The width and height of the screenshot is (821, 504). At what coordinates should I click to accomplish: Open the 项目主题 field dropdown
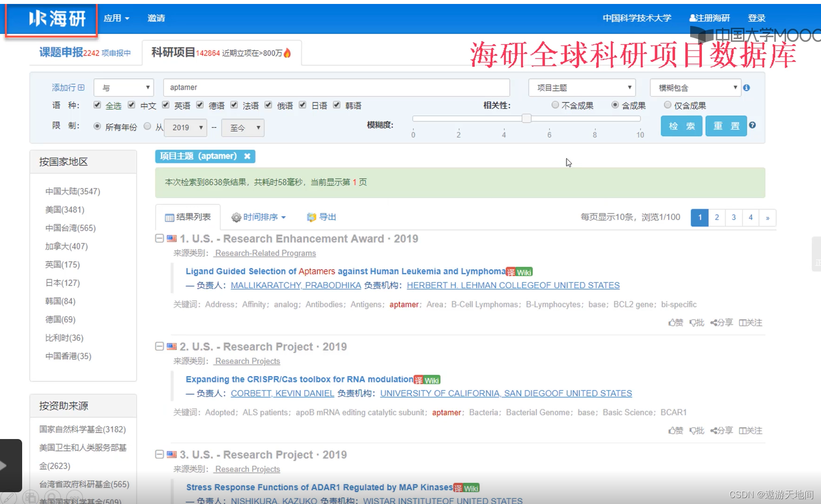[x=582, y=88]
